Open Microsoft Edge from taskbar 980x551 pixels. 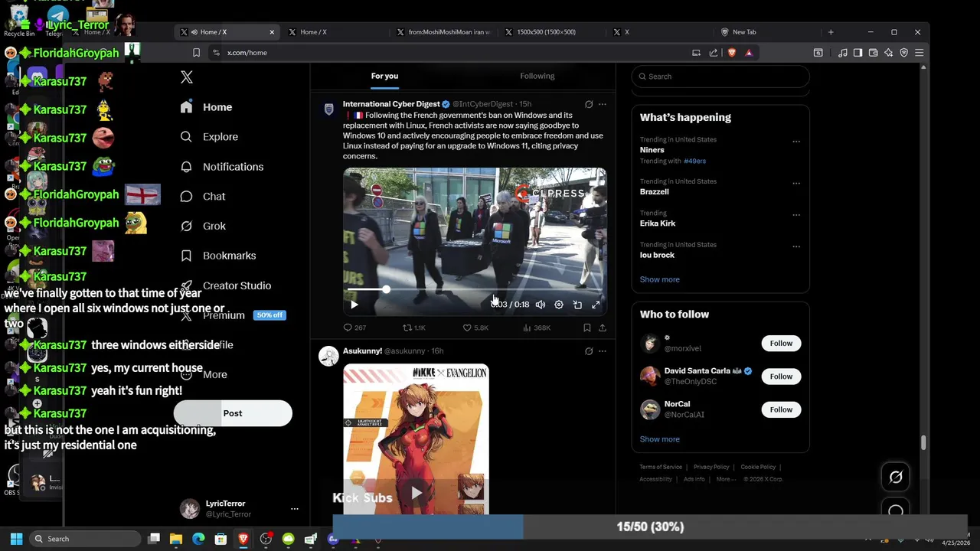coord(198,539)
